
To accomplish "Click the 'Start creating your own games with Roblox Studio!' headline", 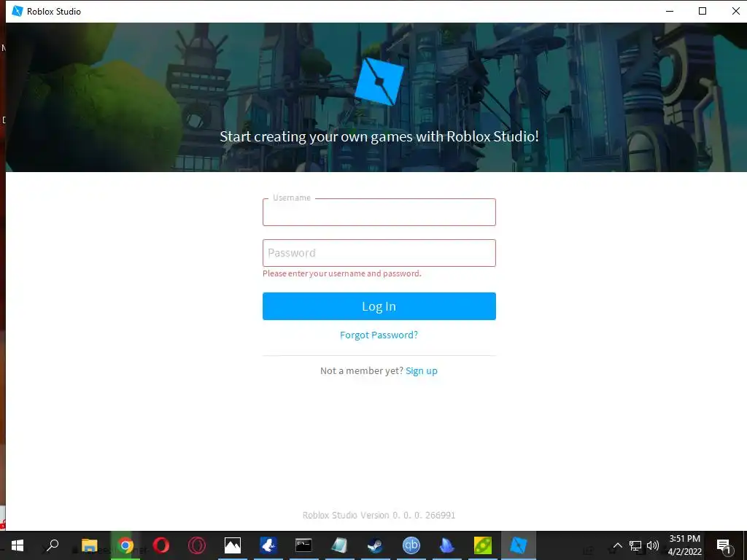I will click(x=379, y=136).
